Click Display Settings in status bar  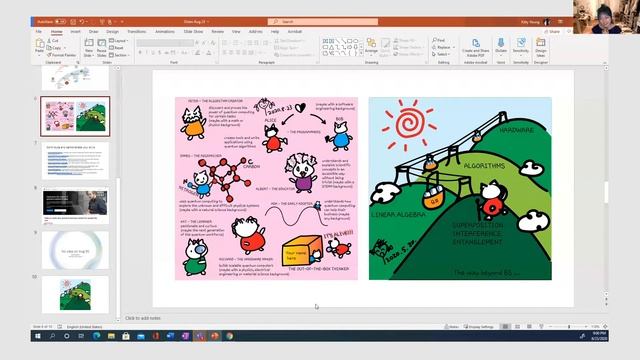(479, 327)
